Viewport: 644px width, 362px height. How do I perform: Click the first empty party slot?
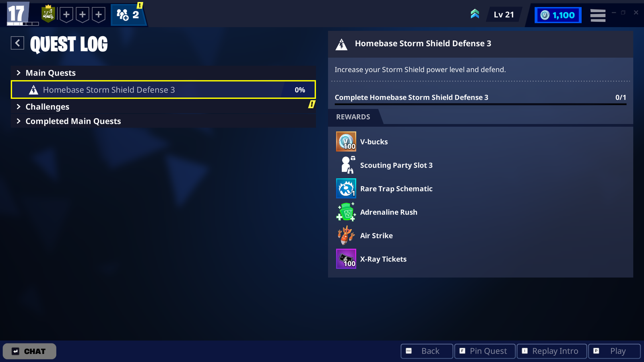[x=66, y=15]
